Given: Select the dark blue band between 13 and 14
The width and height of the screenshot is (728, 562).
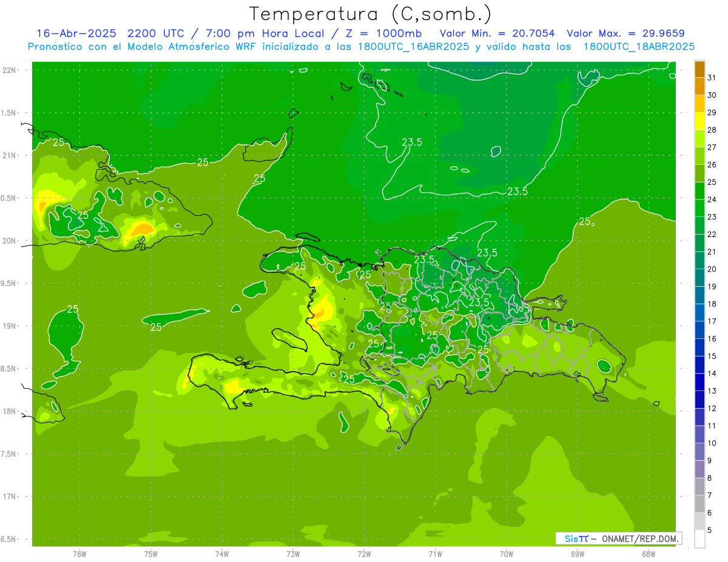Looking at the screenshot, I should click(x=699, y=383).
